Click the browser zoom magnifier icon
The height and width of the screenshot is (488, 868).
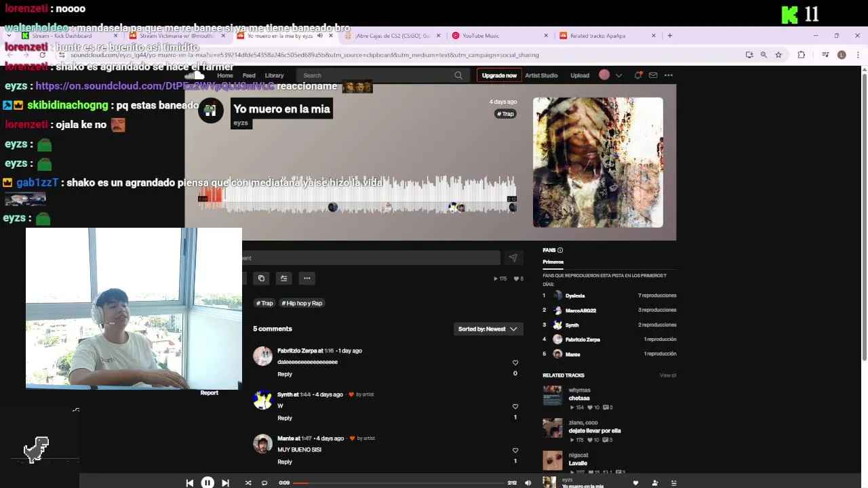764,55
